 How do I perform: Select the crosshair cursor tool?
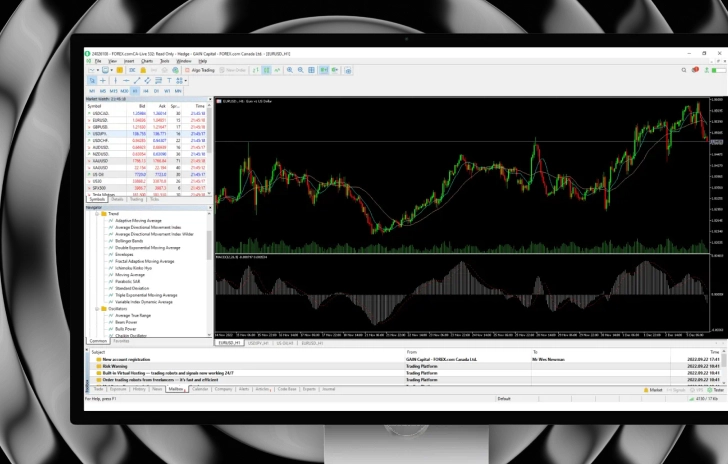point(102,81)
